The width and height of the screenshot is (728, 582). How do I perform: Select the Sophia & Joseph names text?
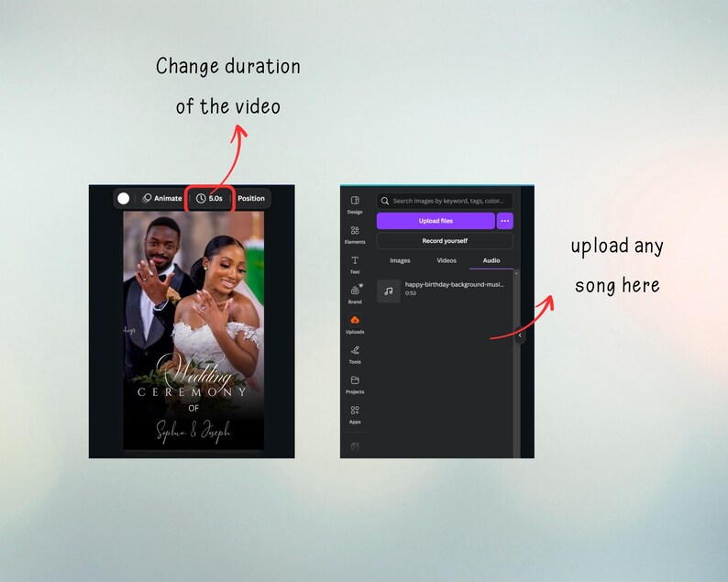193,432
